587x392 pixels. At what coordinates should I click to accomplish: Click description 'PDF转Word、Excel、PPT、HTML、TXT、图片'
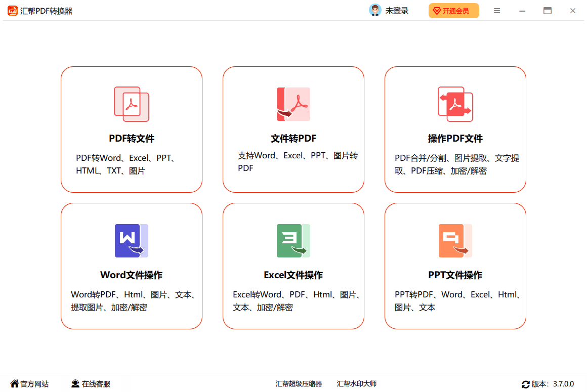click(126, 164)
